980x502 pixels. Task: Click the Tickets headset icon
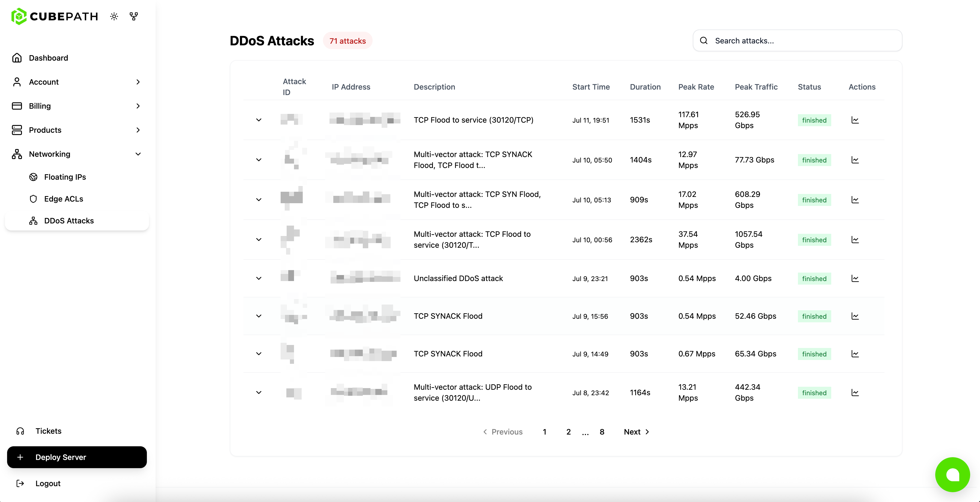coord(20,431)
